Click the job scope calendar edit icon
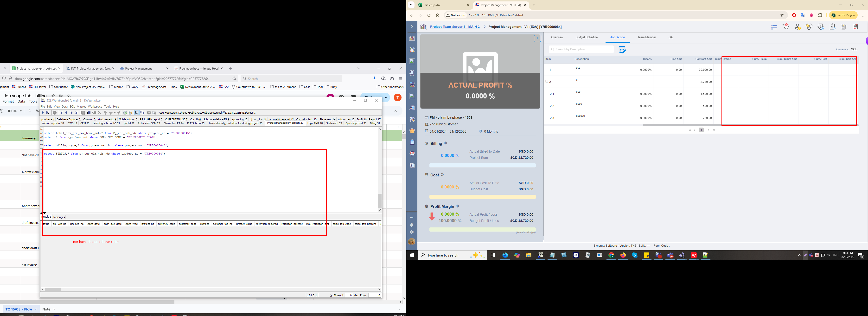Image resolution: width=868 pixels, height=316 pixels. [622, 50]
